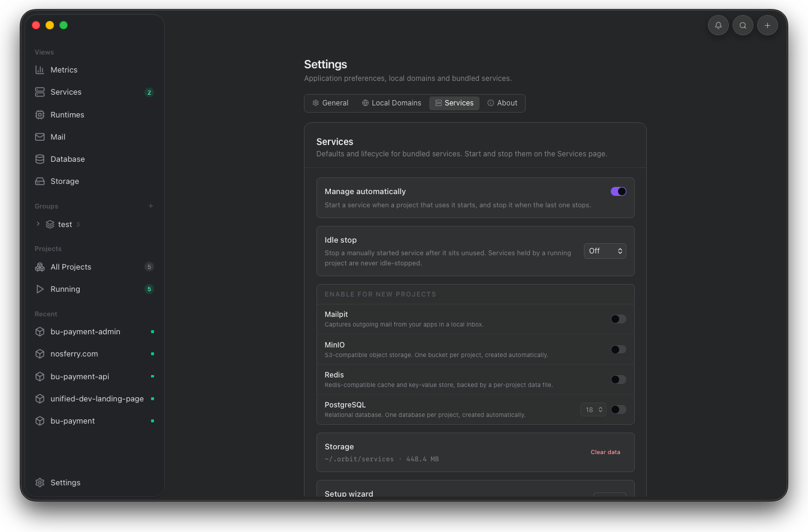The width and height of the screenshot is (808, 532).
Task: Open search with the magnifier icon
Action: click(743, 25)
